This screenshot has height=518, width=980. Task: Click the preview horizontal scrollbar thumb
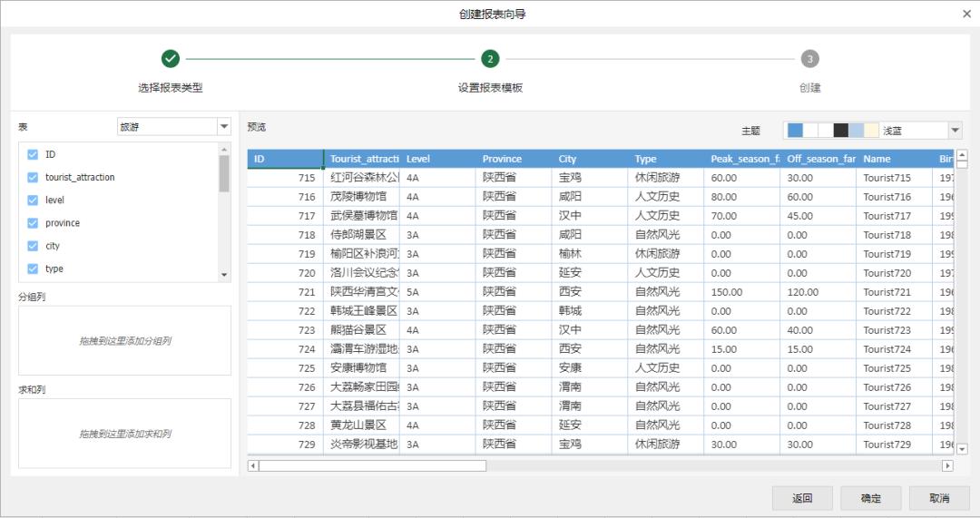[x=373, y=465]
